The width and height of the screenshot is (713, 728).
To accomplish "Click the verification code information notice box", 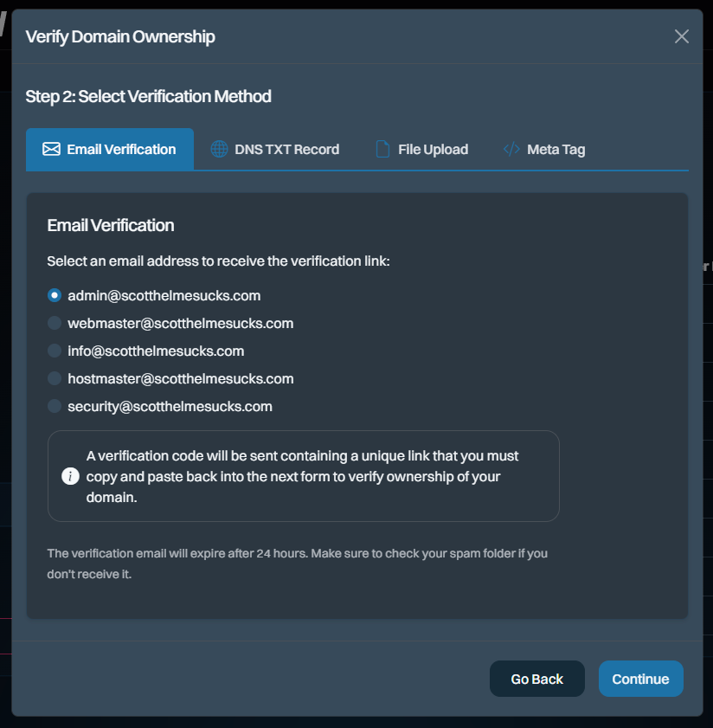I will (304, 476).
